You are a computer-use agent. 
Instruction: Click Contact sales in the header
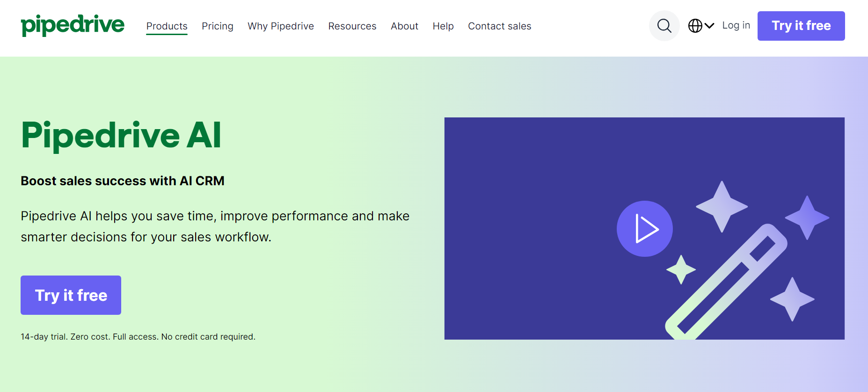[x=499, y=26]
